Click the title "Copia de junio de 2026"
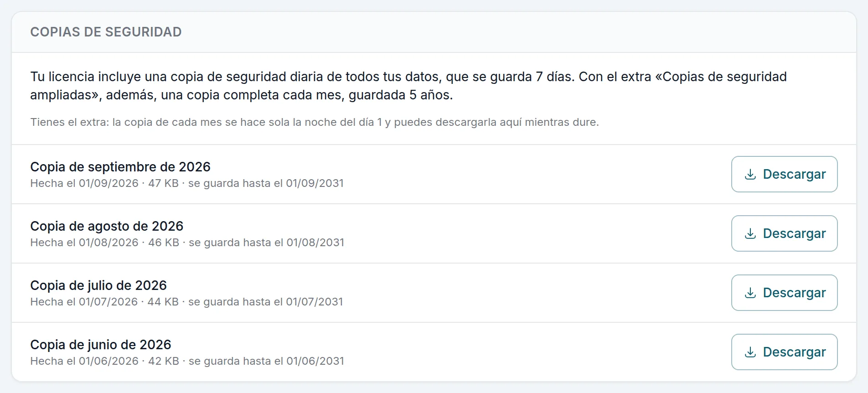This screenshot has height=393, width=868. pos(101,345)
